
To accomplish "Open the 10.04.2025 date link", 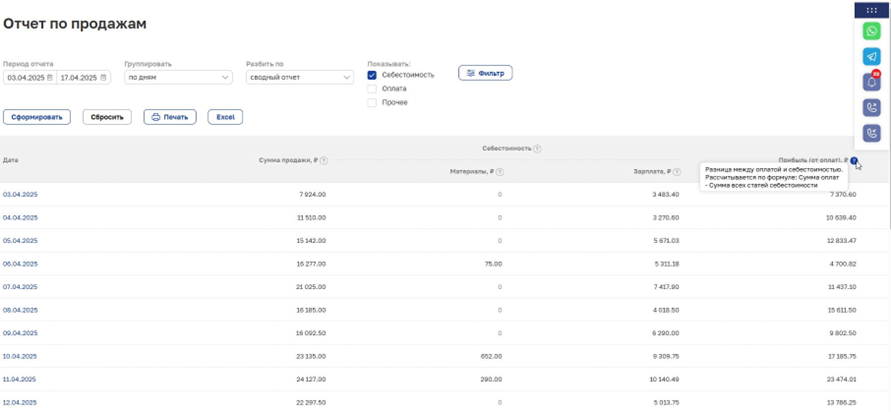I will click(20, 356).
